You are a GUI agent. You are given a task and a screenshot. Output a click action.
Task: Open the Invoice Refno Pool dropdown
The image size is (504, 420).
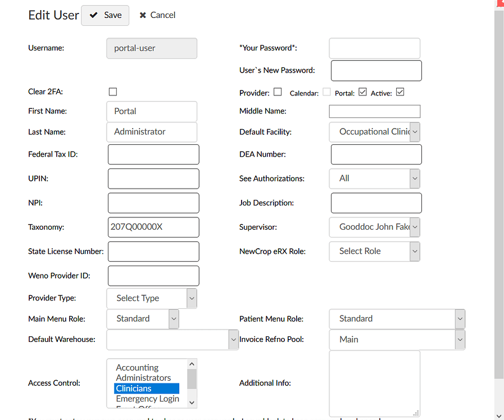pos(460,340)
